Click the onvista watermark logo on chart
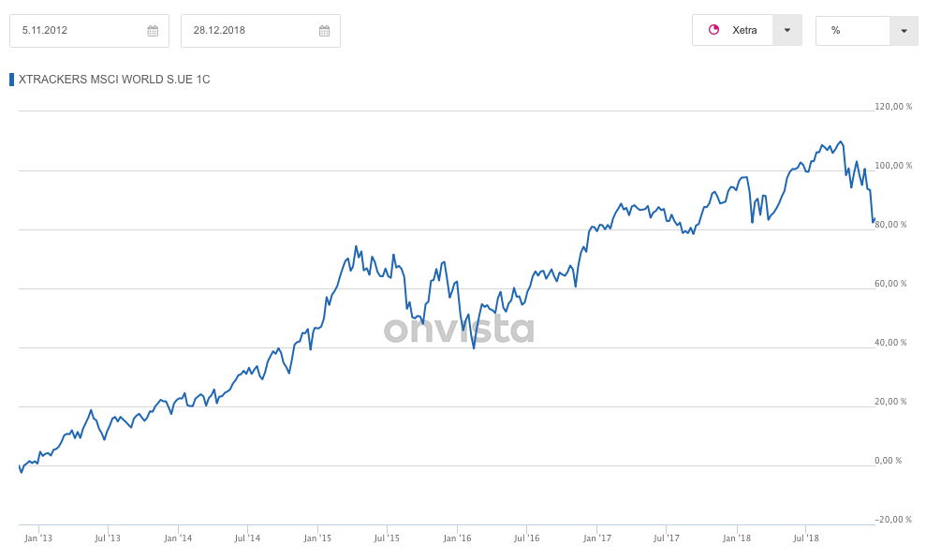This screenshot has width=926, height=560. pos(459,329)
